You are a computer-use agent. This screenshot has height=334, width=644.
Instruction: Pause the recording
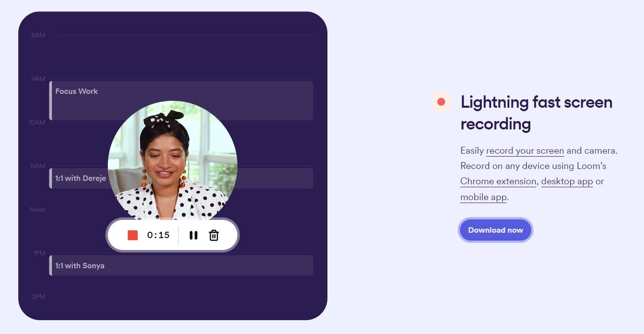[x=193, y=235]
